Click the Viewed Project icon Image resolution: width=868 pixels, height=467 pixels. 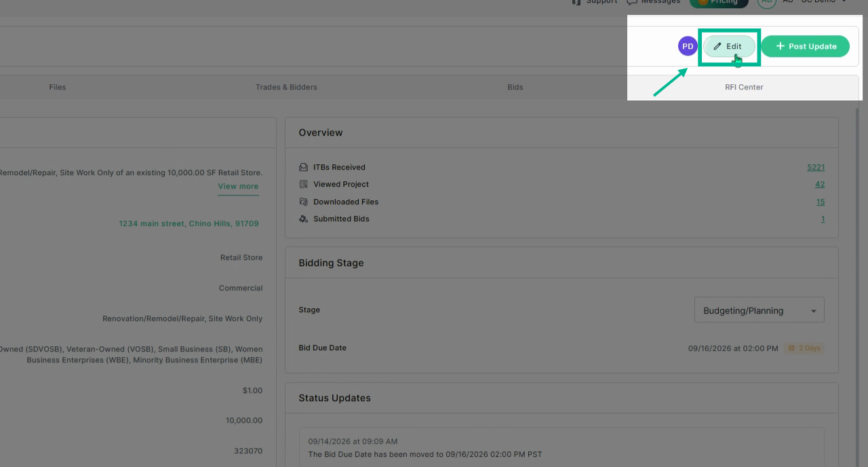(304, 184)
